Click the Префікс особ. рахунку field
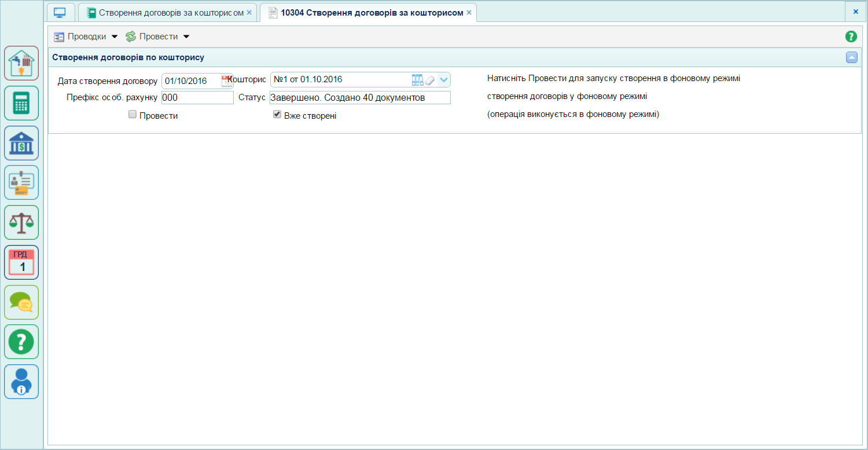Viewport: 868px width, 450px height. point(197,97)
